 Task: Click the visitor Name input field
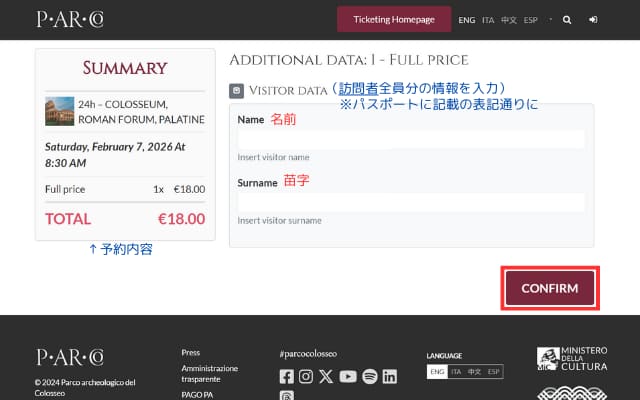tap(410, 139)
